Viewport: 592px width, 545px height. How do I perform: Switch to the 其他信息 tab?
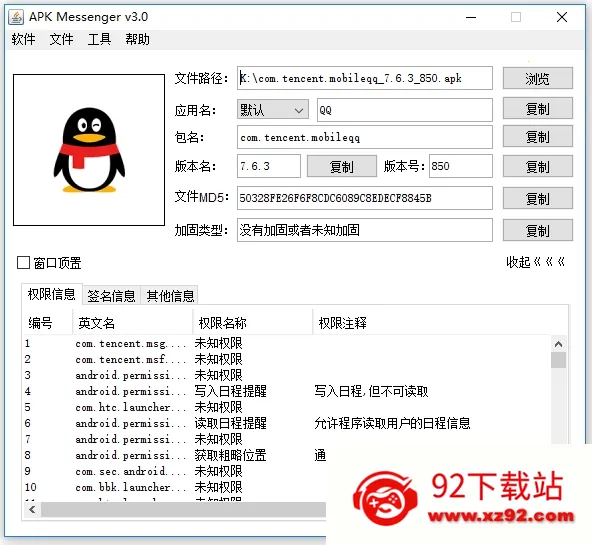(x=170, y=296)
